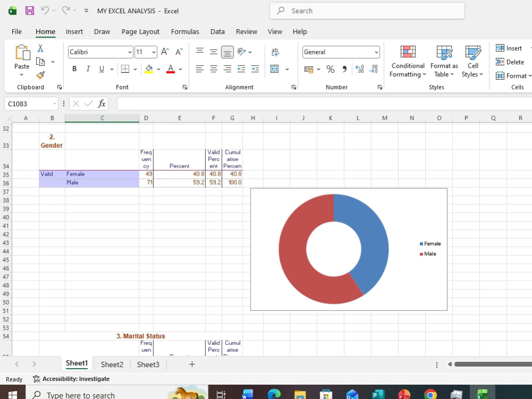
Task: Apply Comma Style number format
Action: coord(344,69)
